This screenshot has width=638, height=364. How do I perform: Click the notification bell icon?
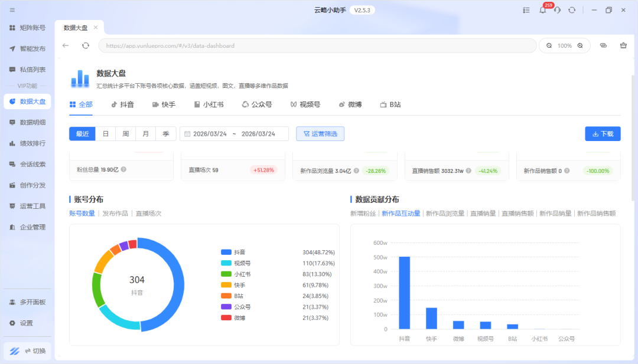542,10
